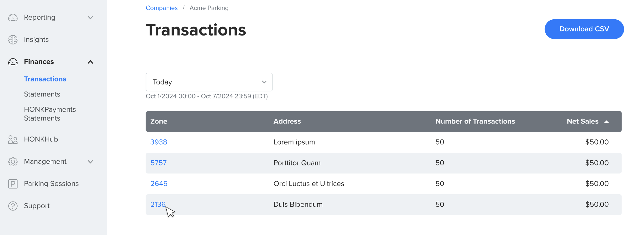Viewport: 644px width, 235px height.
Task: Click the Insights brain icon
Action: [x=13, y=40]
